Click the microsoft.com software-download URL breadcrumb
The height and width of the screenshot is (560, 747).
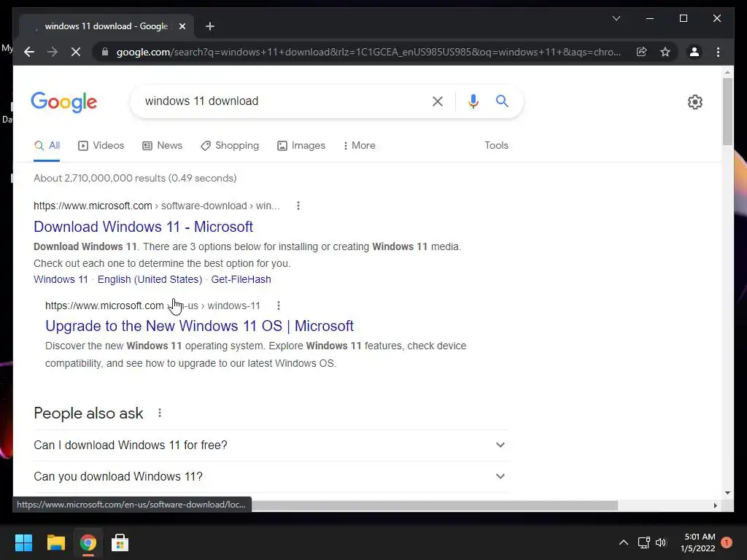click(x=156, y=206)
